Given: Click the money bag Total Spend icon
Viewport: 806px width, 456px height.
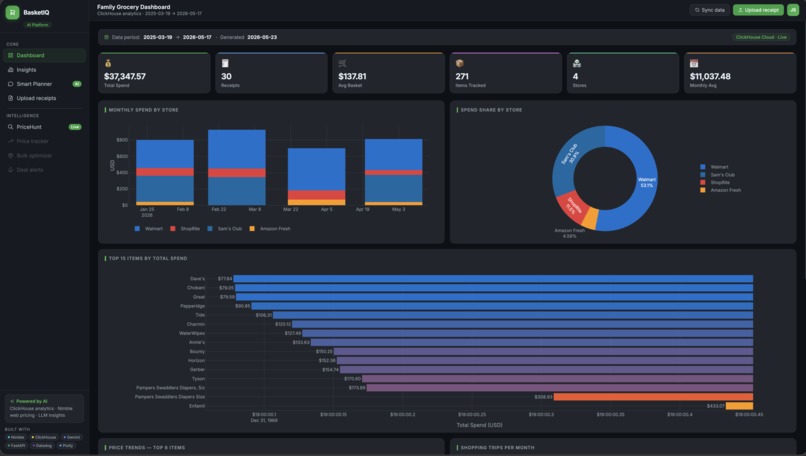Looking at the screenshot, I should pyautogui.click(x=108, y=63).
